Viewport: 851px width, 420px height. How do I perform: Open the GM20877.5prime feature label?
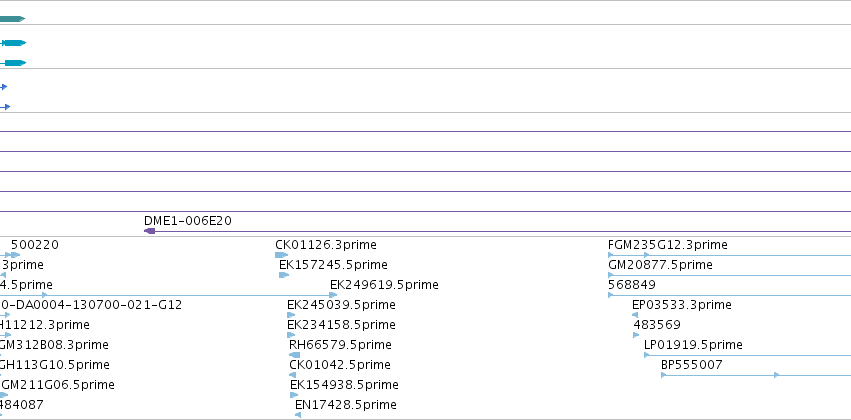pos(661,265)
